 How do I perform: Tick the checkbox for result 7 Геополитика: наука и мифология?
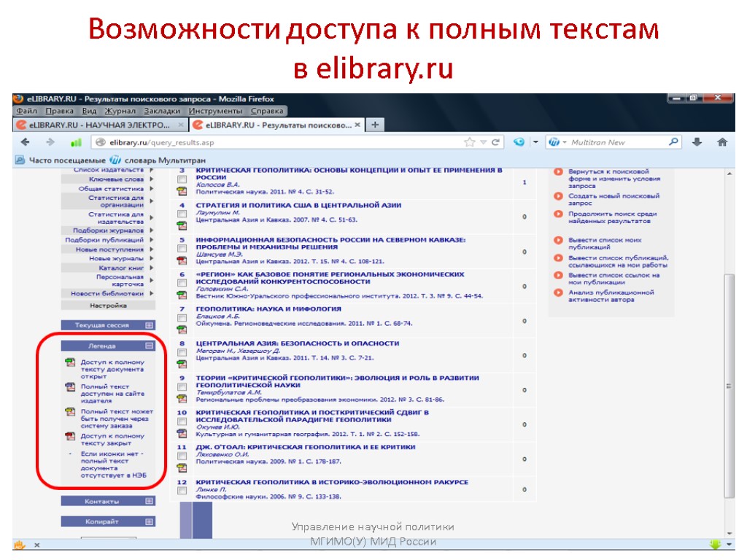coord(182,318)
